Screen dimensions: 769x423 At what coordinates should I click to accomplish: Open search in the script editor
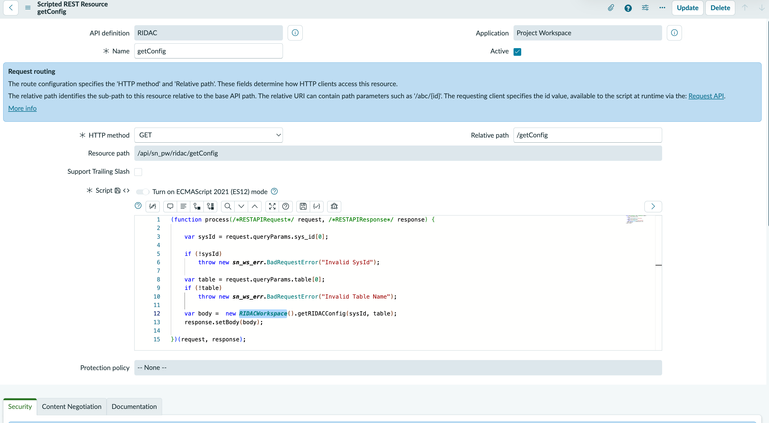click(228, 206)
